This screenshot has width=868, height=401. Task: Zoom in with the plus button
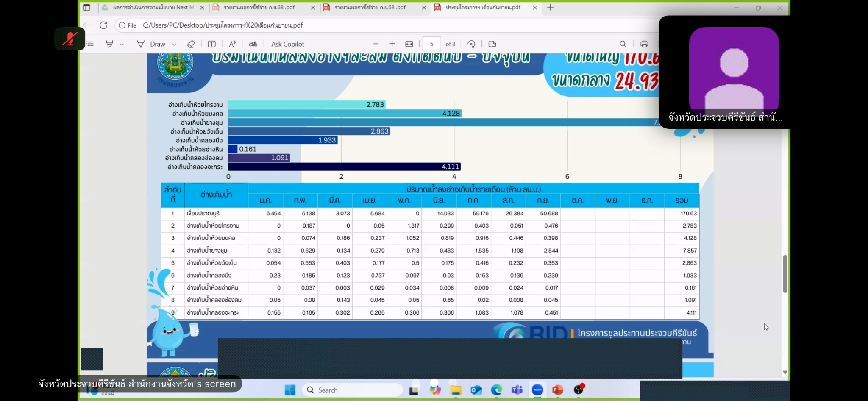pos(392,44)
